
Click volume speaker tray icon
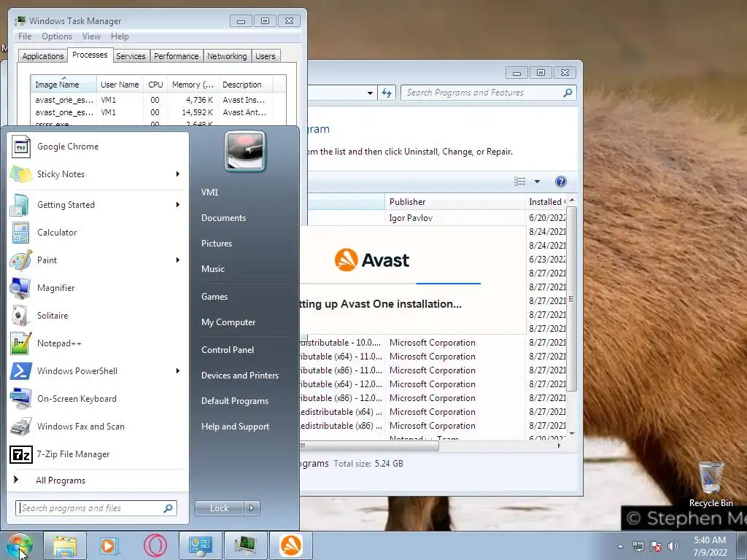pos(673,546)
